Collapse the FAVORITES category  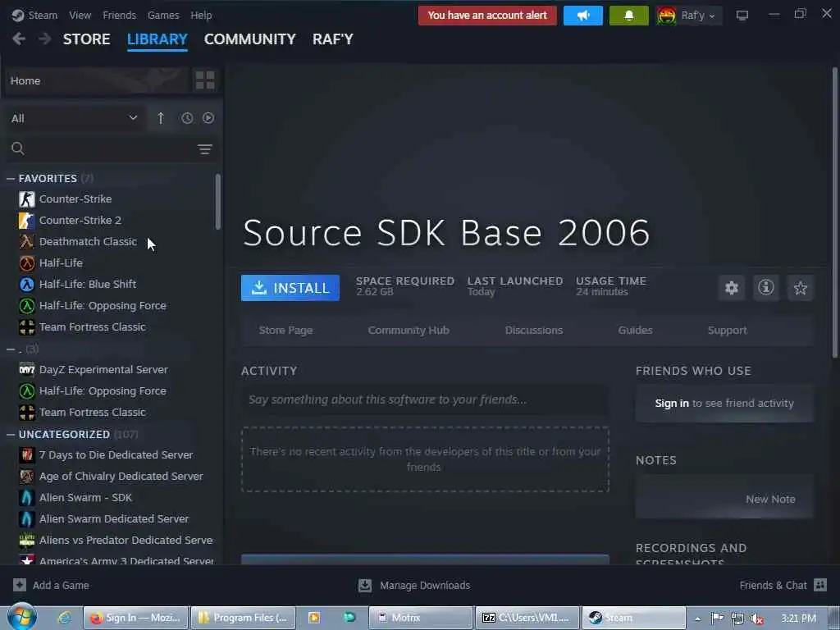[10, 178]
